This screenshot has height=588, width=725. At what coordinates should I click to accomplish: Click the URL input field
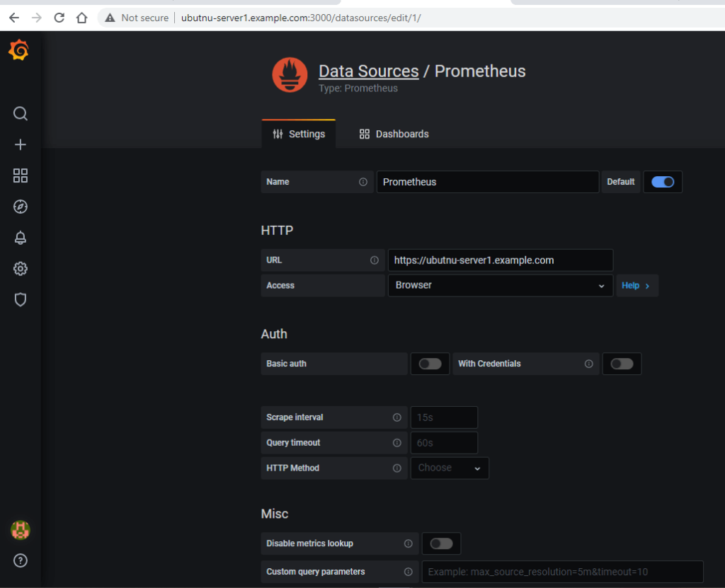pyautogui.click(x=501, y=260)
